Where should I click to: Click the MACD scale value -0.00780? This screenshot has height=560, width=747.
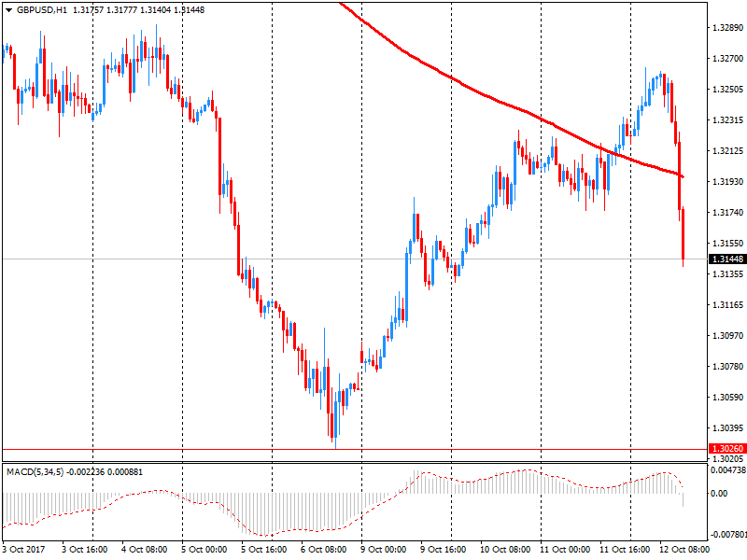click(728, 535)
